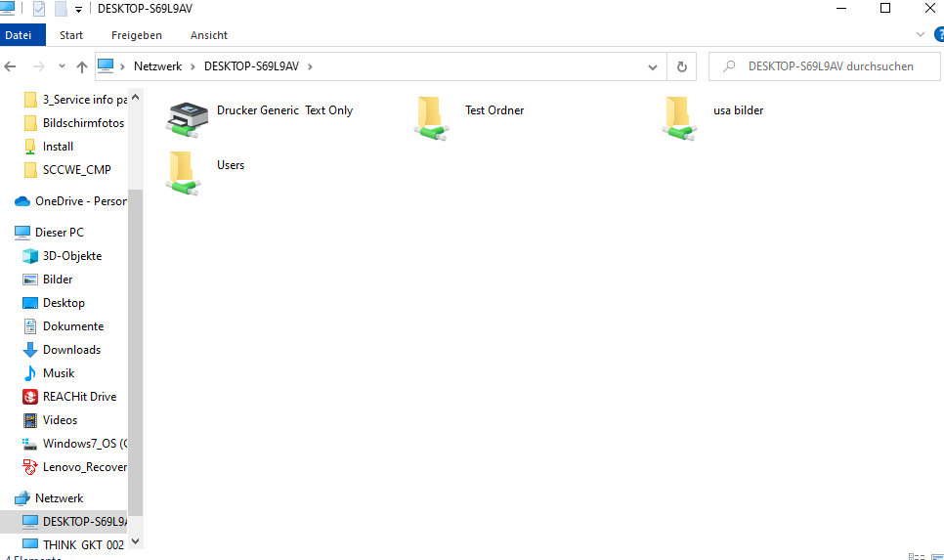944x560 pixels.
Task: Click the Musik folder in the sidebar
Action: point(59,373)
